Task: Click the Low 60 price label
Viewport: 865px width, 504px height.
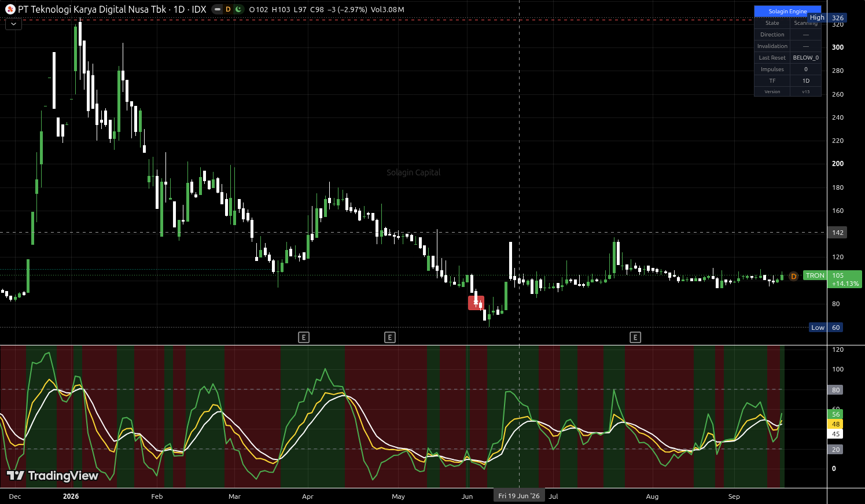Action: (826, 328)
